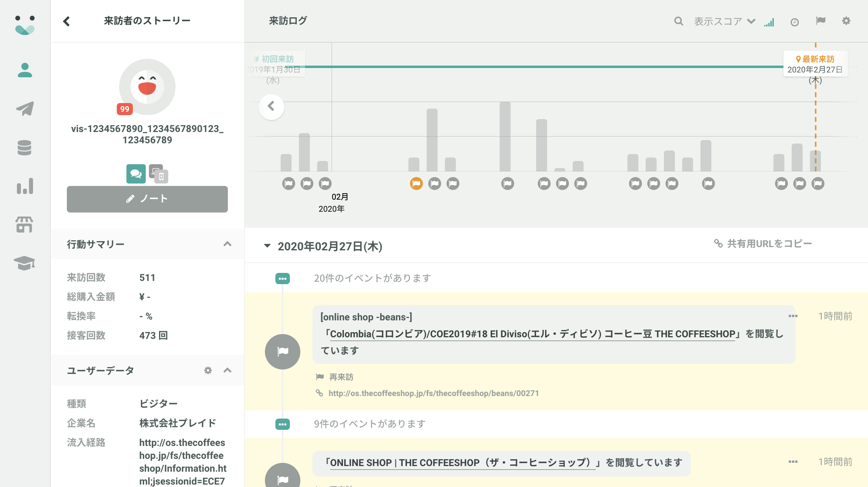This screenshot has width=868, height=487.
Task: Open the graduation cap academy icon
Action: [x=25, y=263]
